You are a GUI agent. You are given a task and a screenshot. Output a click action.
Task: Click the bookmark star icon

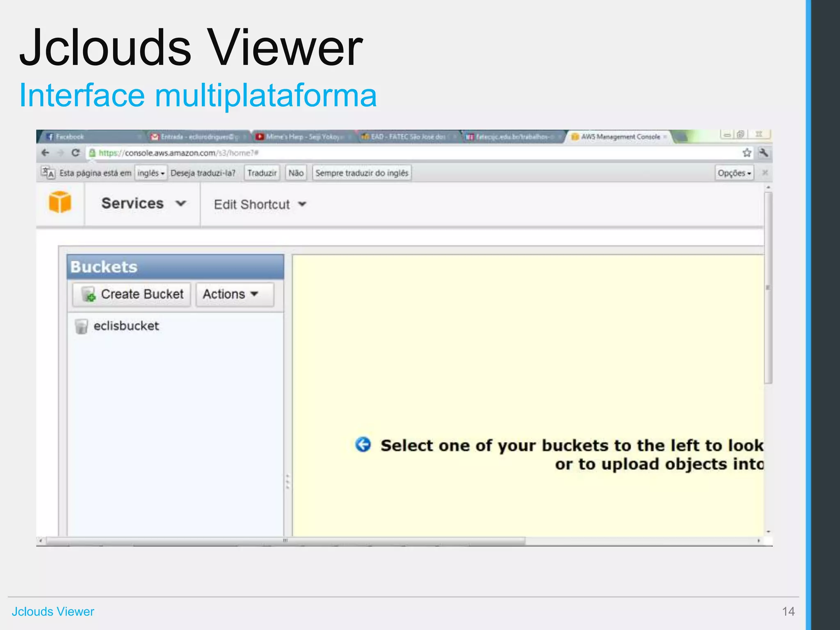coord(747,153)
